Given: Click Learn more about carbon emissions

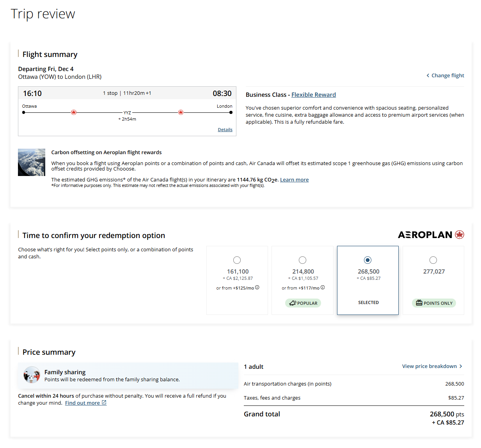Looking at the screenshot, I should [x=294, y=180].
